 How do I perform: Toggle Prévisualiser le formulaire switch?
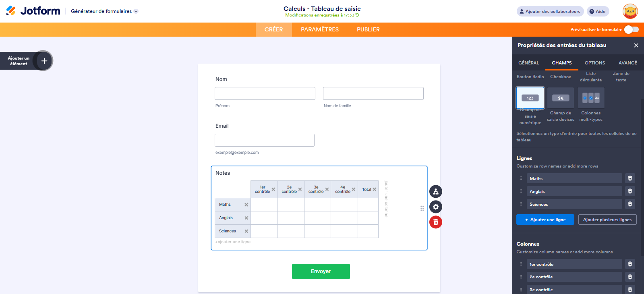pos(631,29)
